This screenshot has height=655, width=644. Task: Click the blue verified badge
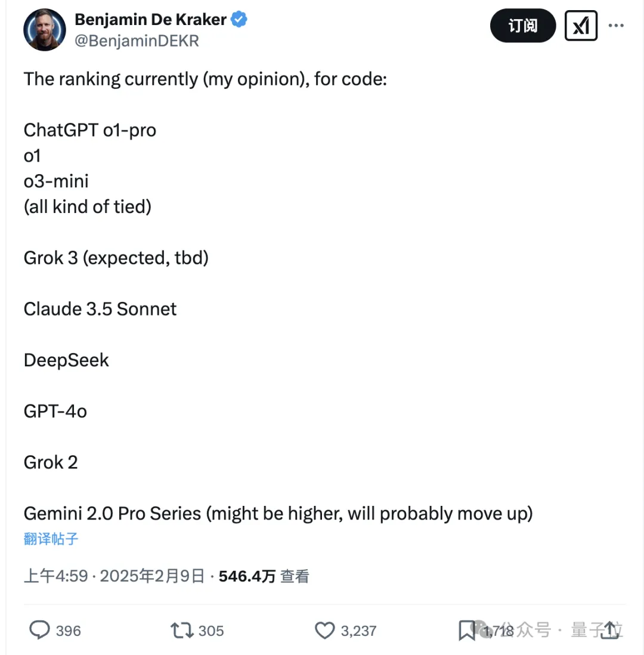coord(239,19)
